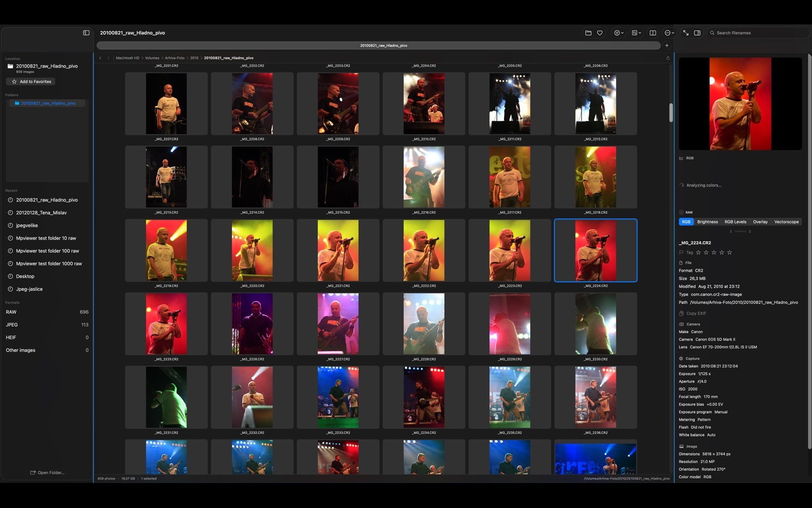Switch to the Brightness histogram tab
Viewport: 812px width, 508px height.
pyautogui.click(x=707, y=222)
